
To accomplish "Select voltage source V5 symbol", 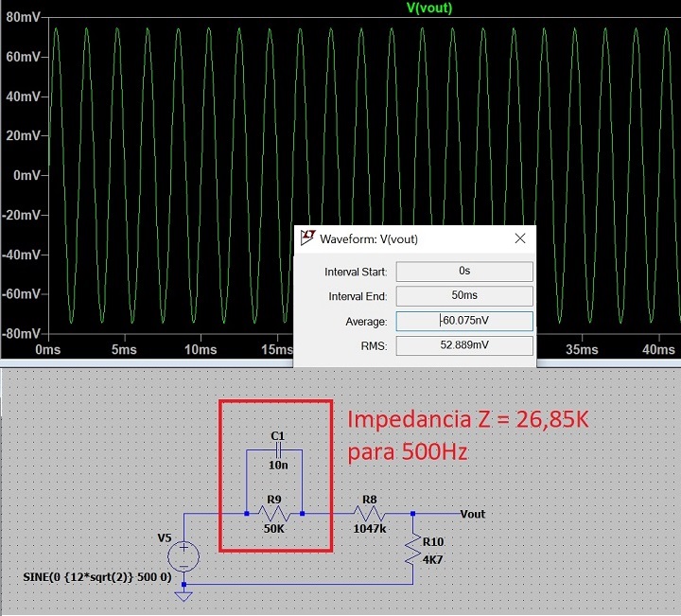I will click(183, 556).
